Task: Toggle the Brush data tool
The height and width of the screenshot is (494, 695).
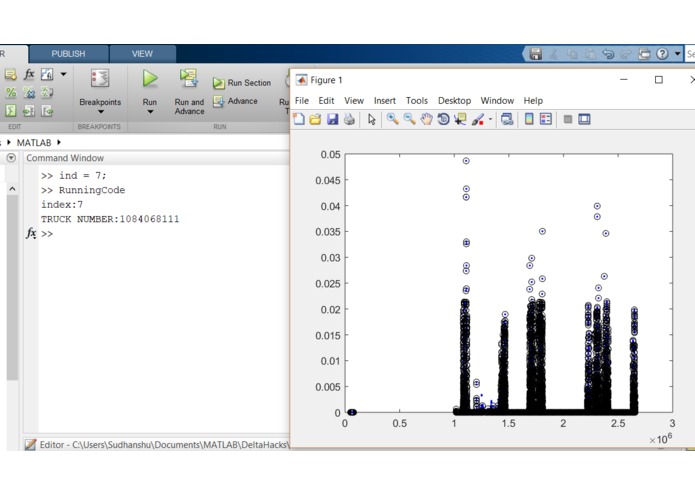Action: [x=478, y=119]
